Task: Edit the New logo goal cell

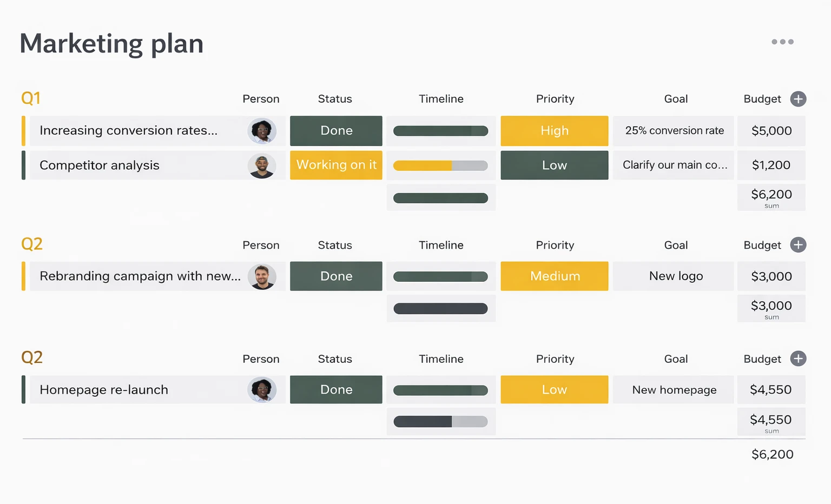Action: tap(676, 276)
